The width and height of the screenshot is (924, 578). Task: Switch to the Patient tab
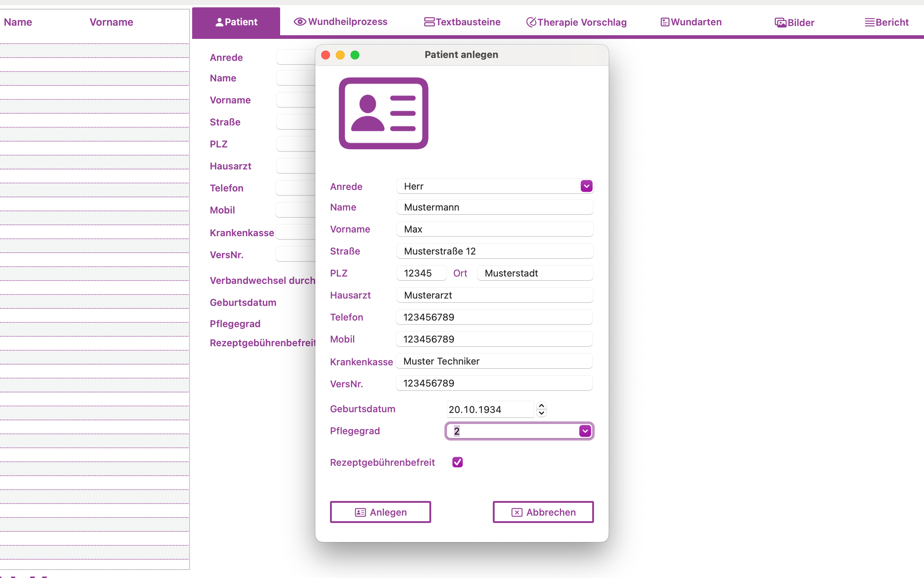[x=236, y=21]
